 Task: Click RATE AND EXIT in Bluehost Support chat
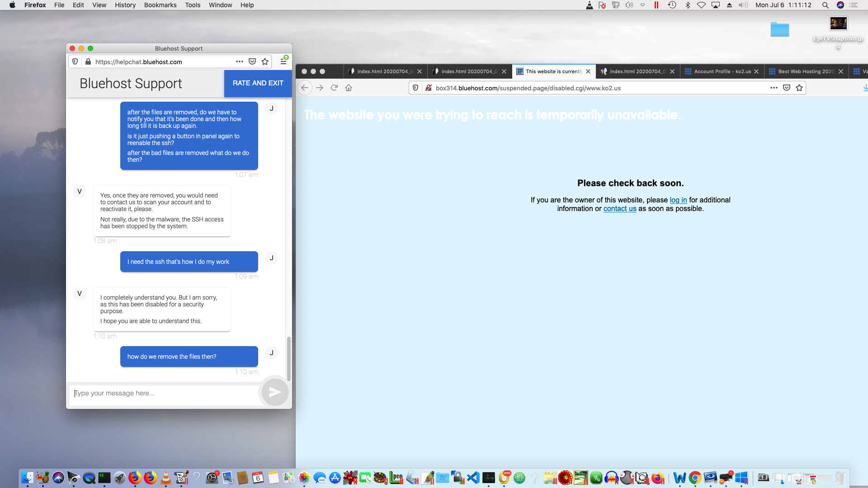pyautogui.click(x=258, y=83)
